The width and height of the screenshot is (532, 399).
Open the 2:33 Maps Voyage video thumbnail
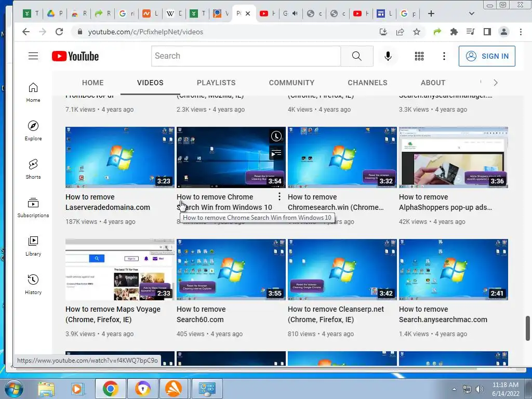pyautogui.click(x=120, y=270)
